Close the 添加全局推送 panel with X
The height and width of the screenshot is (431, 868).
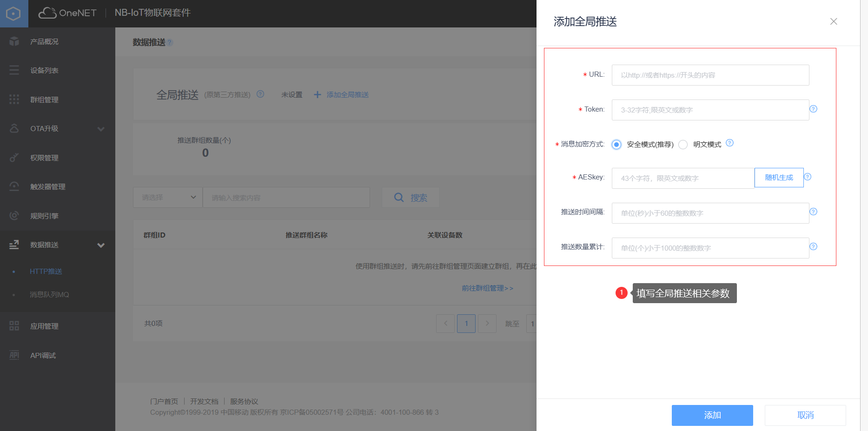pos(833,21)
